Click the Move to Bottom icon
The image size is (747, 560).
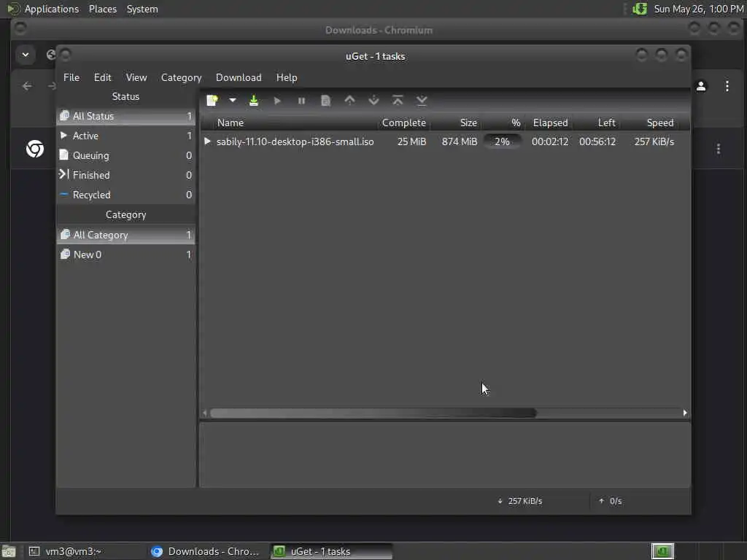coord(422,101)
